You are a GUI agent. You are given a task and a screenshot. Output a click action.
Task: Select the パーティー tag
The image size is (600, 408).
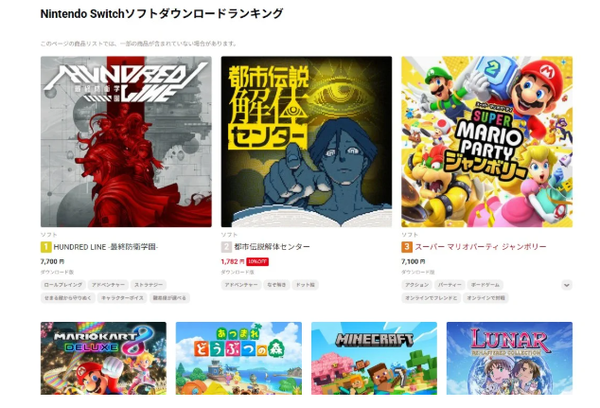point(450,285)
